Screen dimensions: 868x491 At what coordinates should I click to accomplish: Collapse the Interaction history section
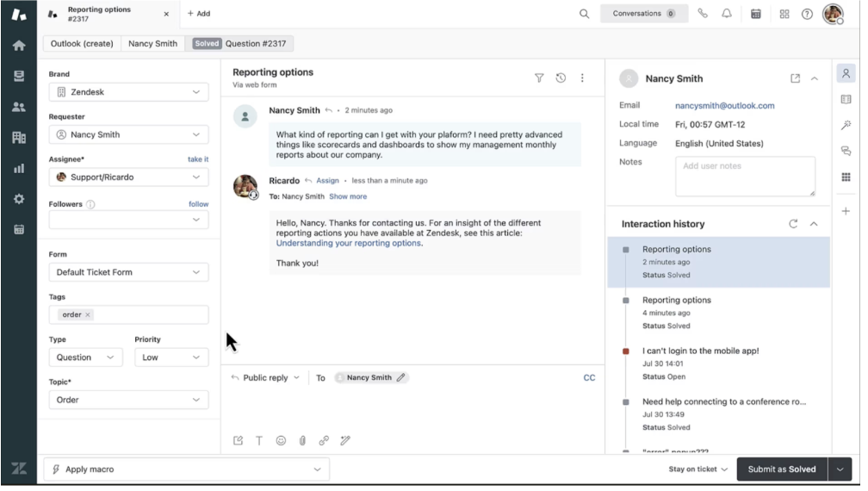point(814,224)
